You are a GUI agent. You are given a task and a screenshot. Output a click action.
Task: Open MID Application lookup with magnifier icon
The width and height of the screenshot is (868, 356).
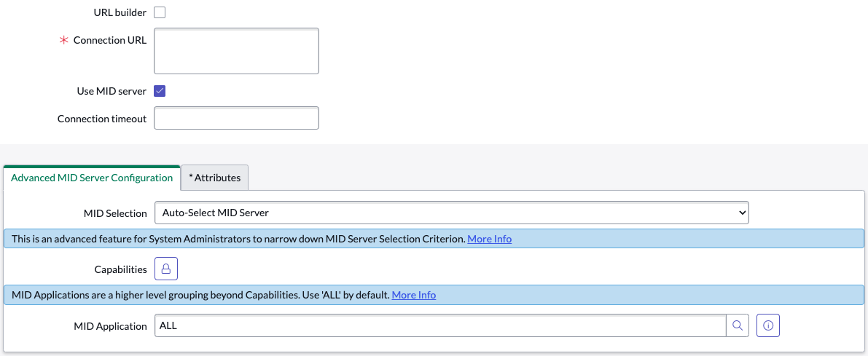(738, 325)
